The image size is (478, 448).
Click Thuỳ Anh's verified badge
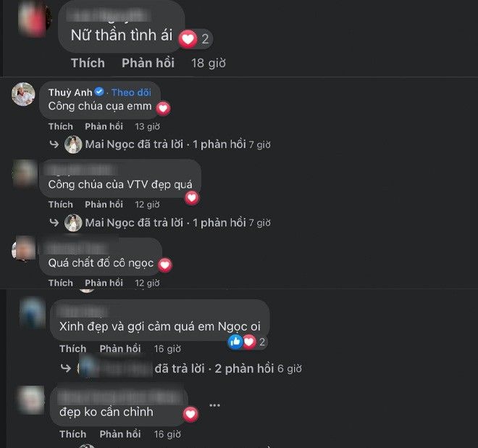[x=99, y=91]
